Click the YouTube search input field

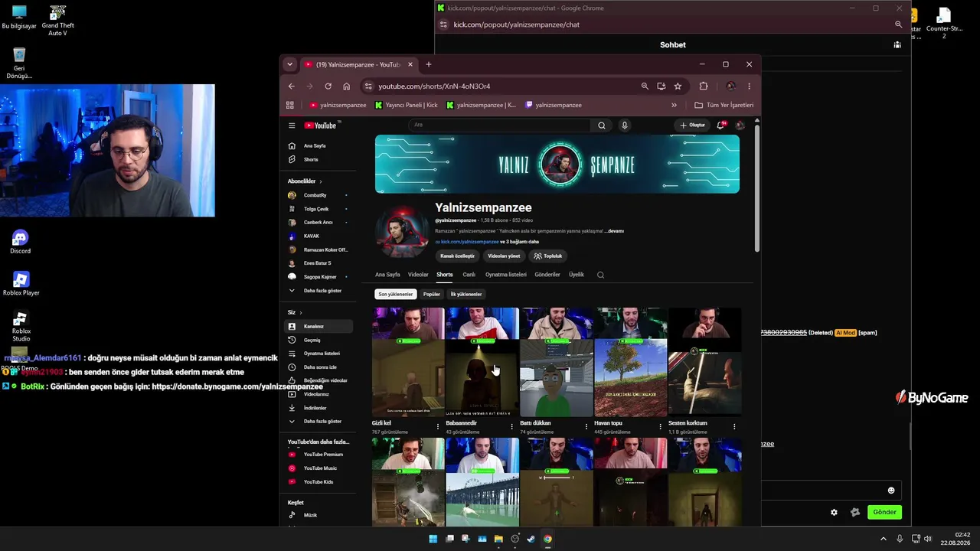click(501, 126)
